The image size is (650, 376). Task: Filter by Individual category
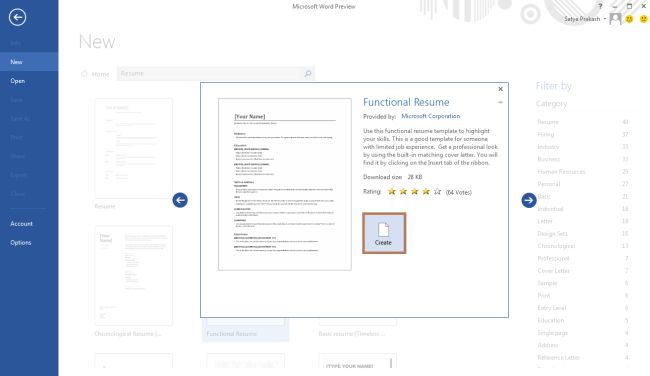(x=582, y=209)
